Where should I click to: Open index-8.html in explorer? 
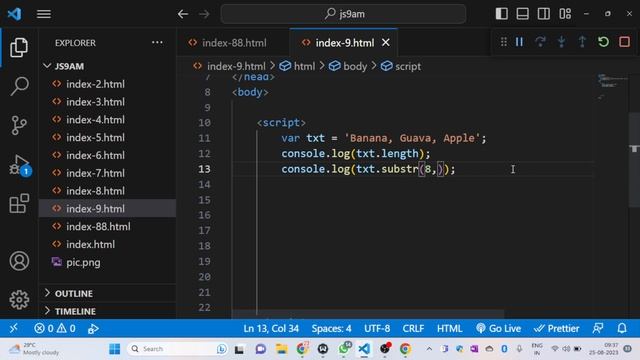pos(107,191)
